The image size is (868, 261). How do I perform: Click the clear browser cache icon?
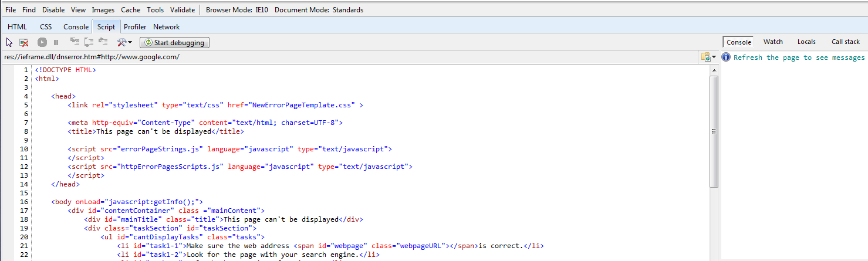pyautogui.click(x=24, y=42)
